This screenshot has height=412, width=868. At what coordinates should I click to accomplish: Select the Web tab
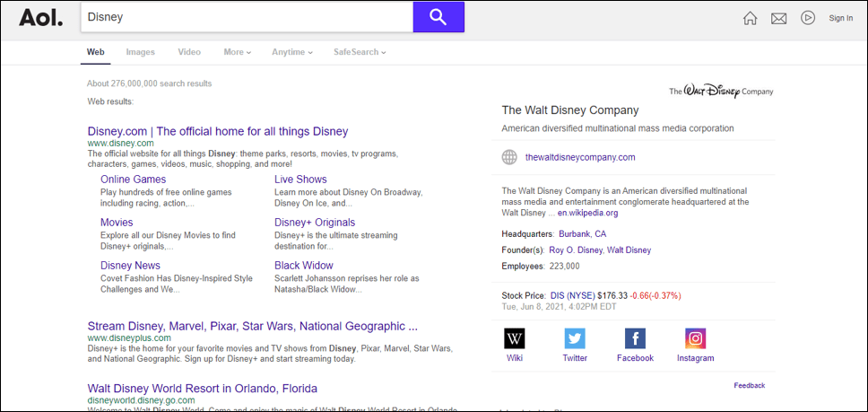[95, 52]
